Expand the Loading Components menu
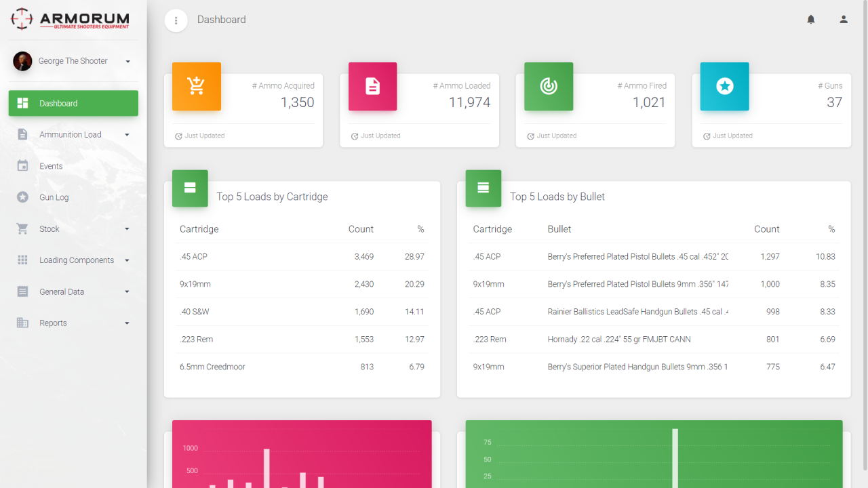868x488 pixels. tap(73, 260)
